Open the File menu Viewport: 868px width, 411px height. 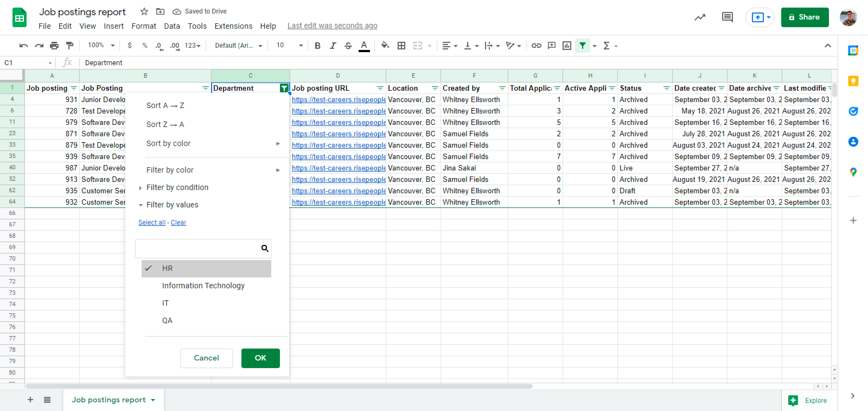pos(44,26)
